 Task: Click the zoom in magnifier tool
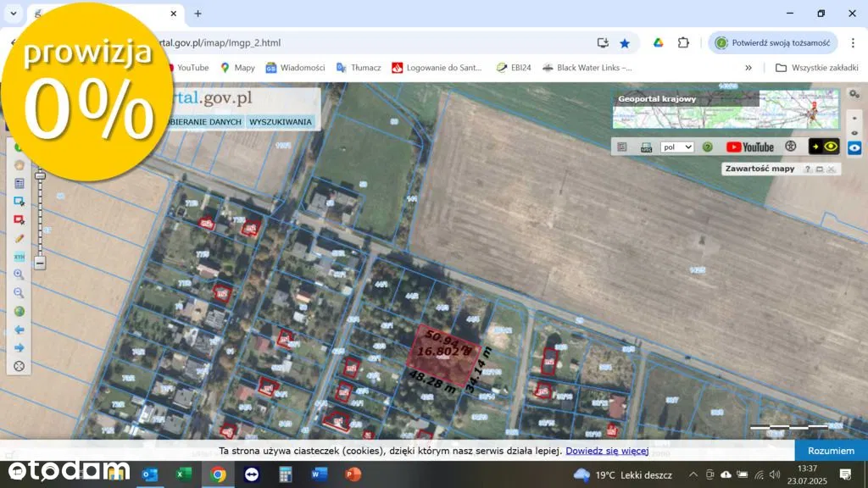(x=19, y=274)
